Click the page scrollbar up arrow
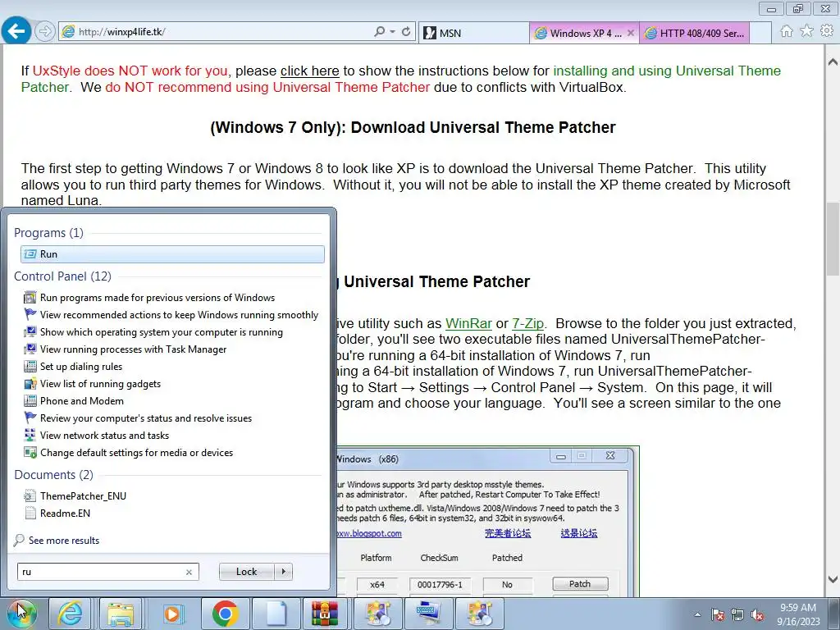 click(x=833, y=62)
